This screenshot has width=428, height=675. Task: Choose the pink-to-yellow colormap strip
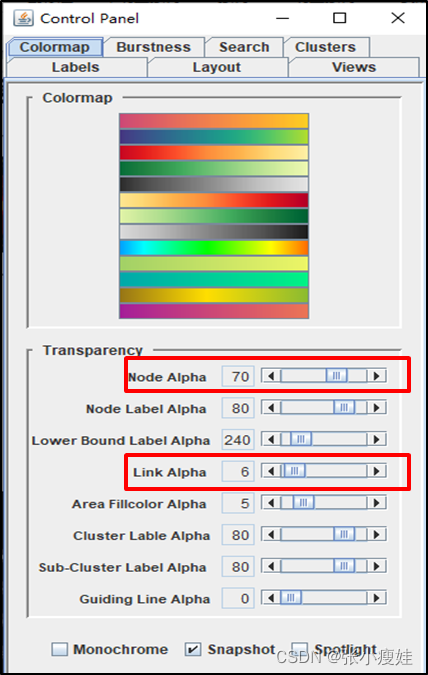[x=214, y=121]
